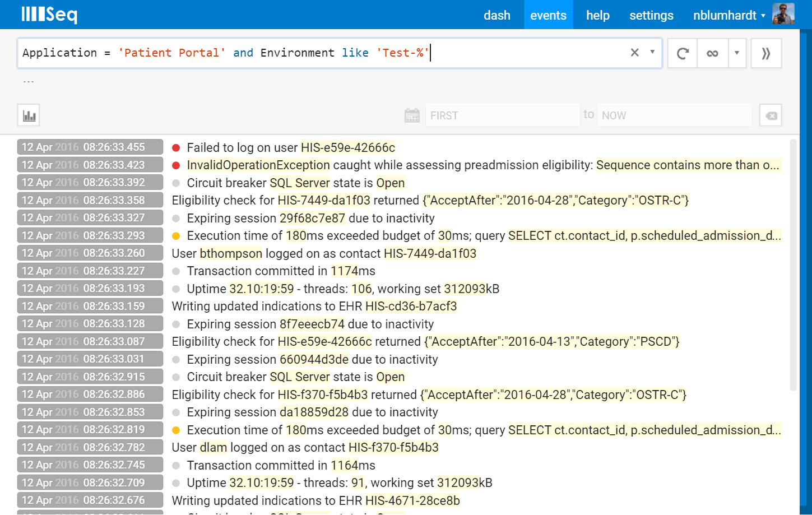Click the events list scrollbar

793,265
